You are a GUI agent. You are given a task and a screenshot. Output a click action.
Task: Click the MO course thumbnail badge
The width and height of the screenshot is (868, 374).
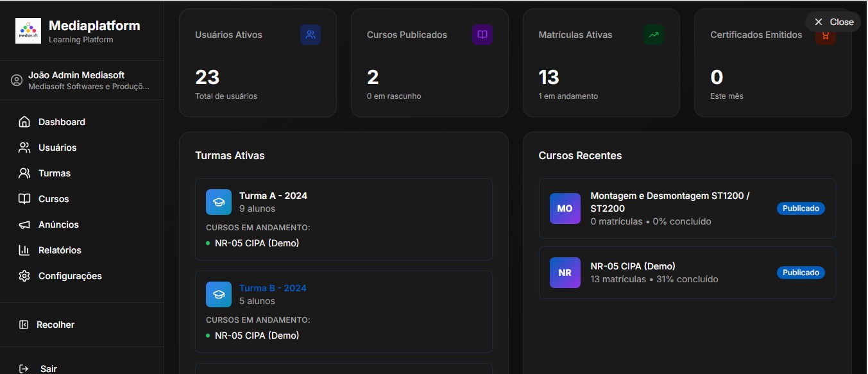[565, 208]
